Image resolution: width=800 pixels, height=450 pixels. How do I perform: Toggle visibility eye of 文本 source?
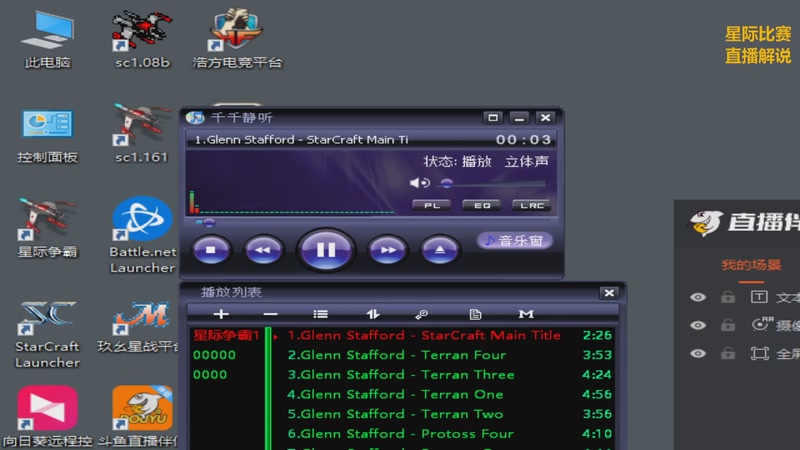tap(698, 297)
